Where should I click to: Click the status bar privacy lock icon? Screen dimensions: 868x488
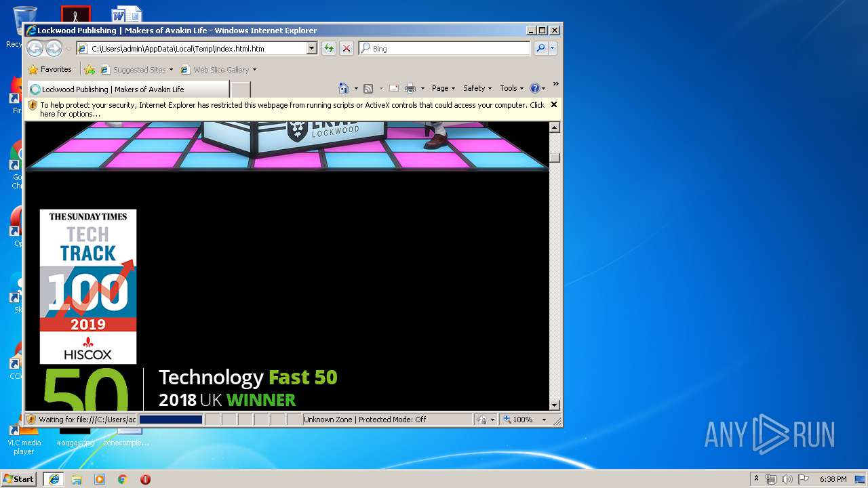point(481,420)
